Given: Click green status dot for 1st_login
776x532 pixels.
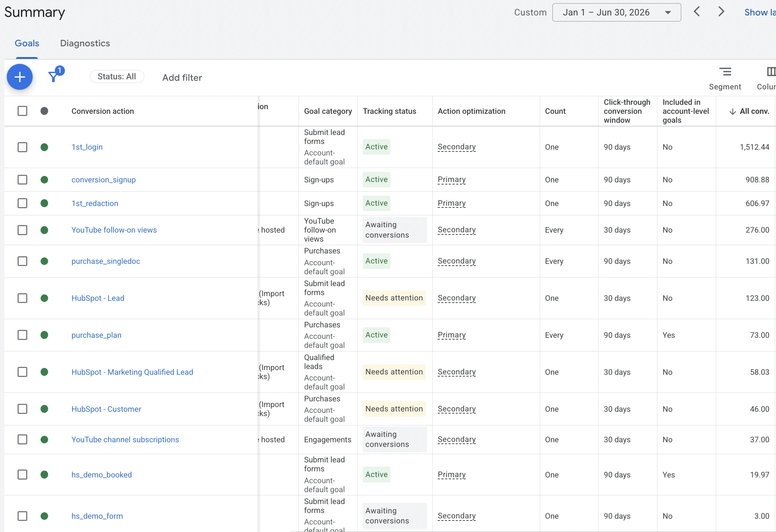Looking at the screenshot, I should point(45,147).
